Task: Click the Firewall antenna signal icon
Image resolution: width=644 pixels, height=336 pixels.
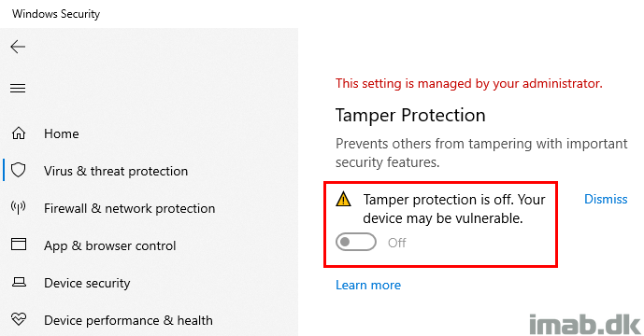Action: [x=19, y=207]
